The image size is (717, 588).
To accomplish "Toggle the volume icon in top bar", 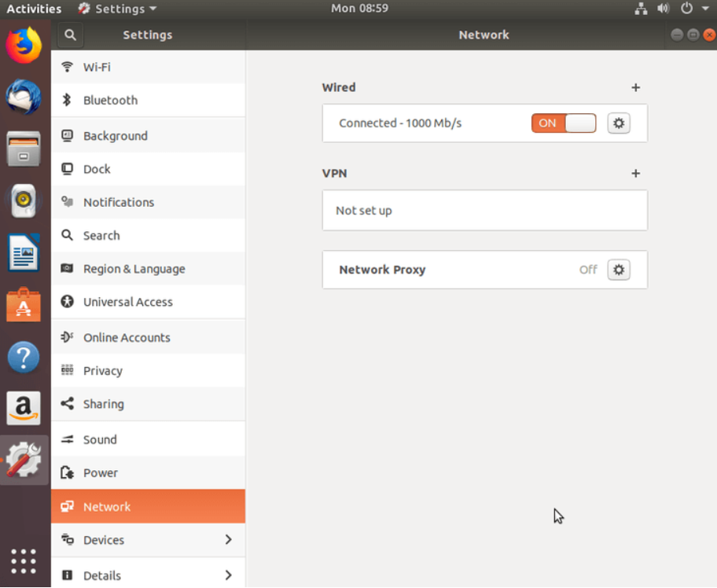I will click(x=663, y=9).
